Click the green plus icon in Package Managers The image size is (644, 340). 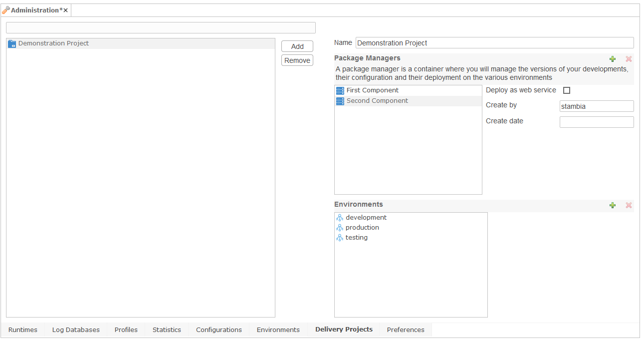coord(613,59)
